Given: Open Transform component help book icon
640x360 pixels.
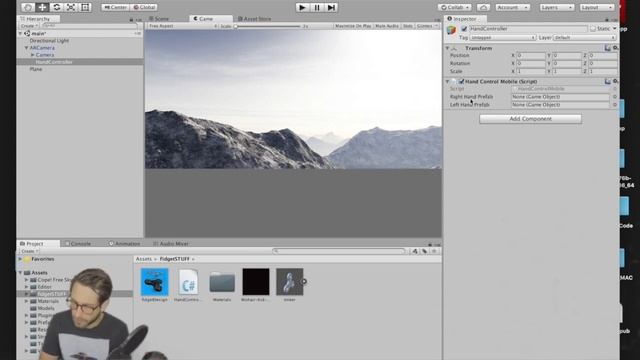Looking at the screenshot, I should coord(607,48).
